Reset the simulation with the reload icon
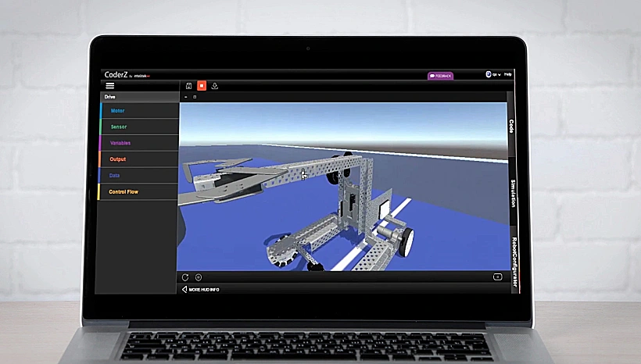This screenshot has width=641, height=364. click(x=185, y=277)
